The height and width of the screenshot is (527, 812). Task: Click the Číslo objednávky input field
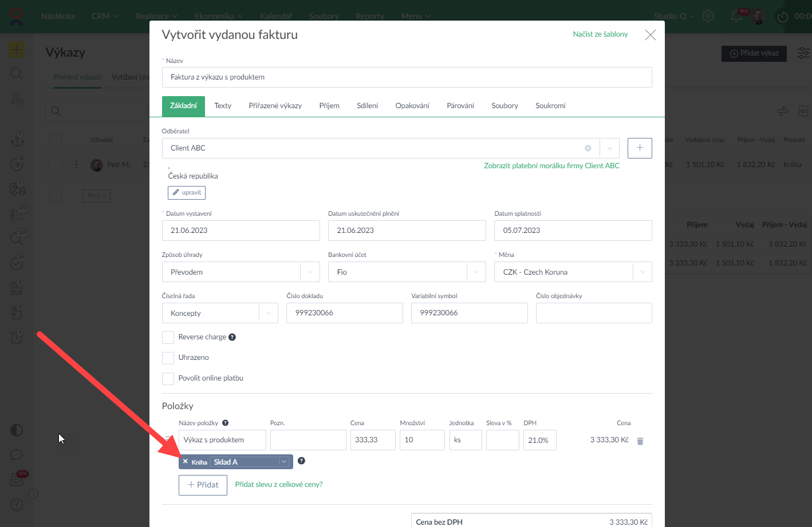click(593, 313)
